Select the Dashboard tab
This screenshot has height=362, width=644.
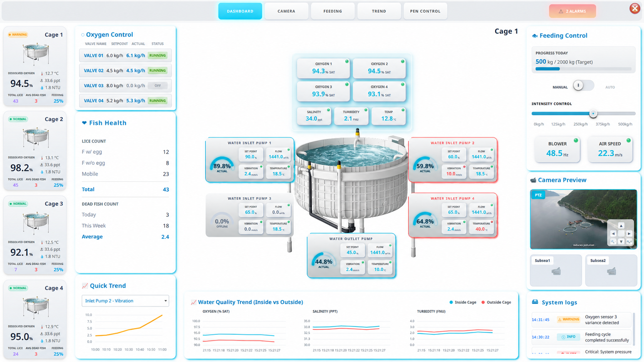coord(240,11)
